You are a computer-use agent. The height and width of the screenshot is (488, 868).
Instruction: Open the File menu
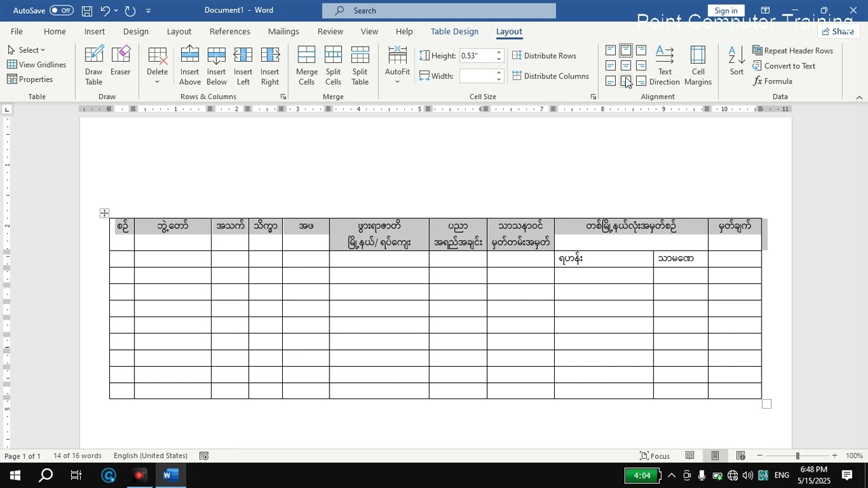[x=16, y=32]
